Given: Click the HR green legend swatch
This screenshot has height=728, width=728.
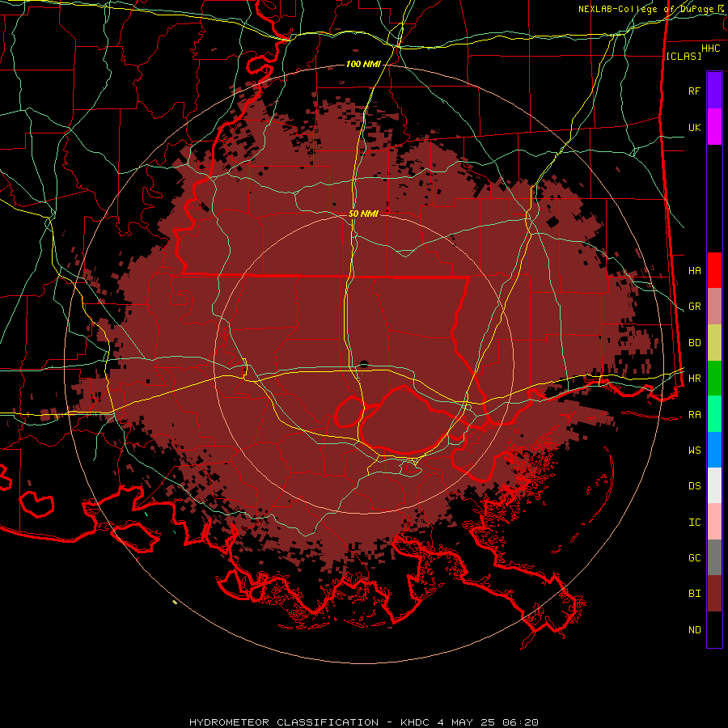Looking at the screenshot, I should [714, 379].
